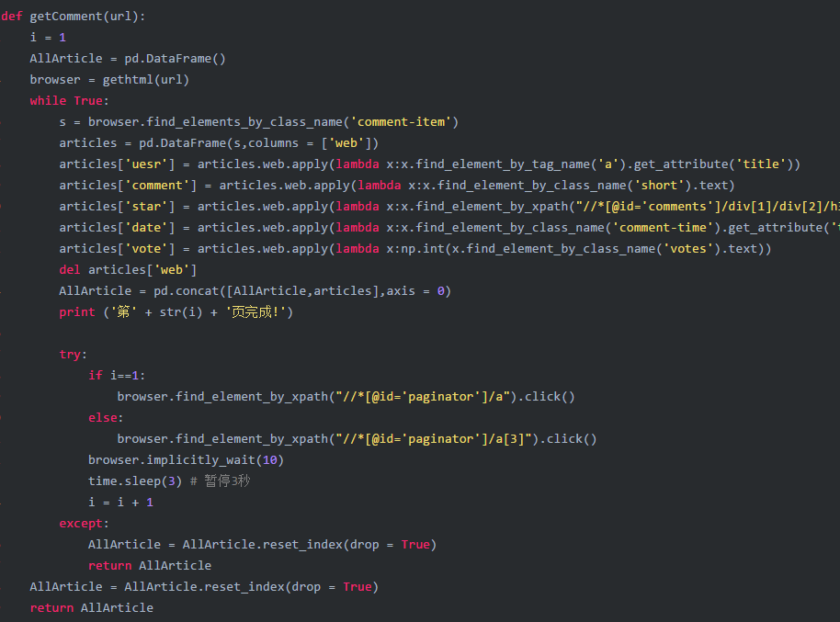Click the 'if i==1:' condition
The image size is (840, 622).
tap(117, 376)
